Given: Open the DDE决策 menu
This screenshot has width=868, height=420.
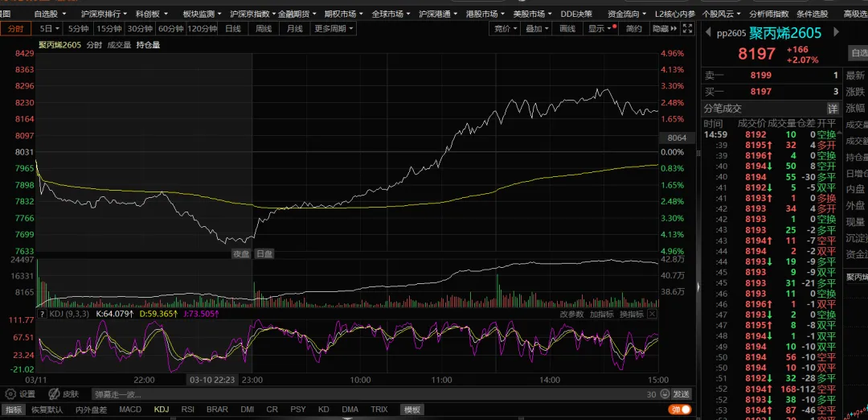Looking at the screenshot, I should 575,14.
